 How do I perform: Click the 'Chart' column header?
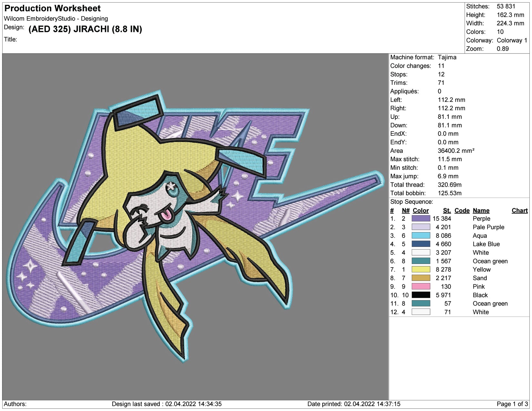click(519, 210)
